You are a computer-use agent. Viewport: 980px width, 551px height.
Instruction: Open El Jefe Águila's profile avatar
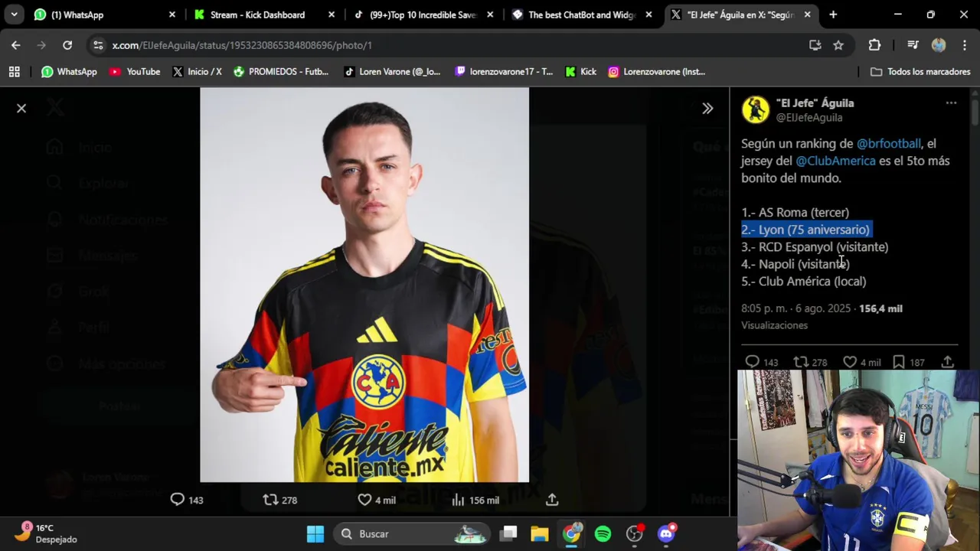755,109
